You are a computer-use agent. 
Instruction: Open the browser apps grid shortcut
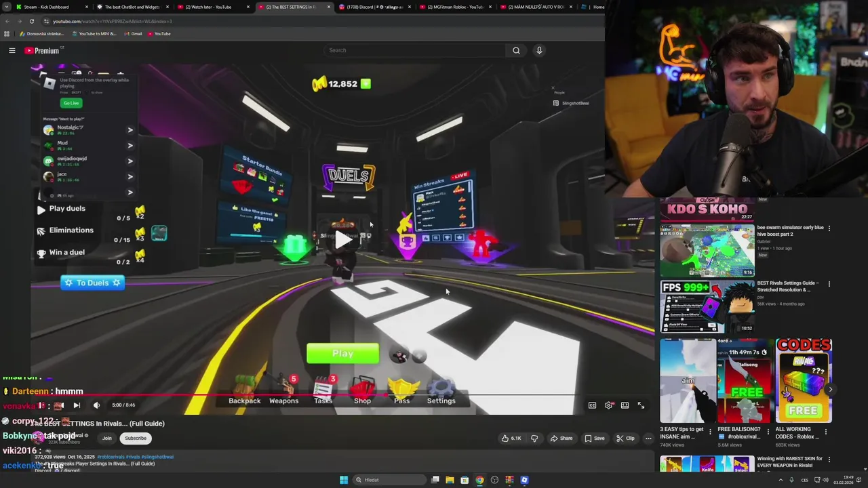pyautogui.click(x=7, y=34)
